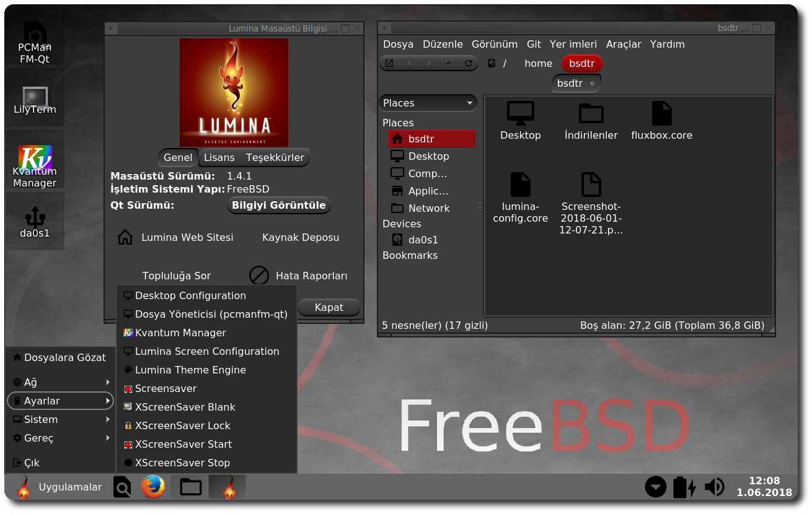Open Görünüm menu
This screenshot has width=812, height=514.
(495, 44)
